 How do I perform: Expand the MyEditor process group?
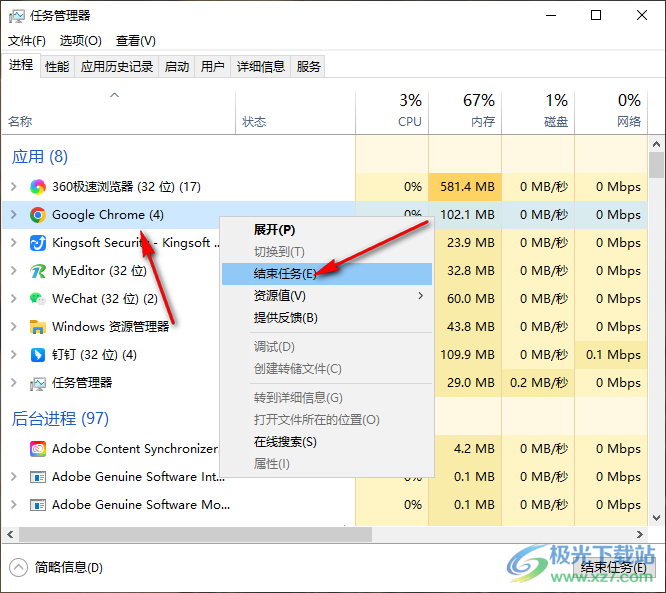[14, 271]
